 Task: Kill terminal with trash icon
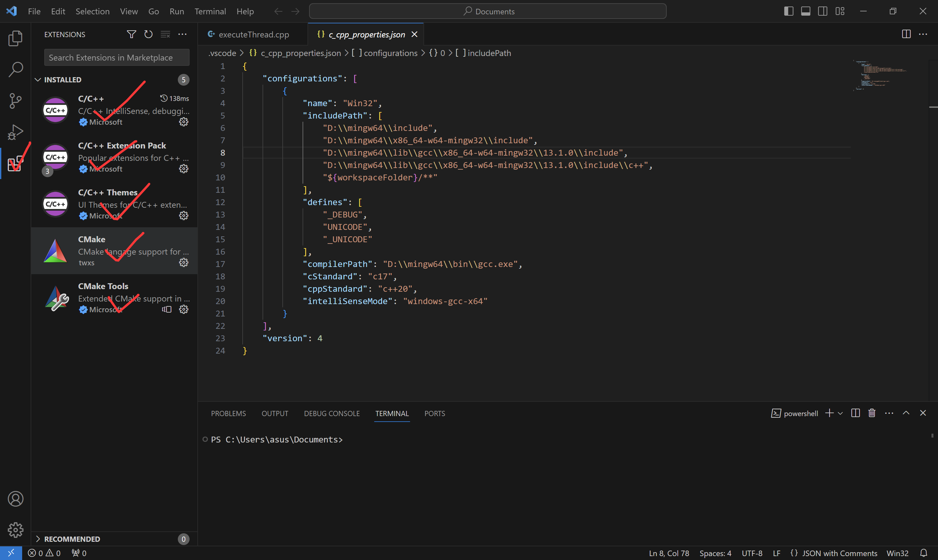click(872, 413)
